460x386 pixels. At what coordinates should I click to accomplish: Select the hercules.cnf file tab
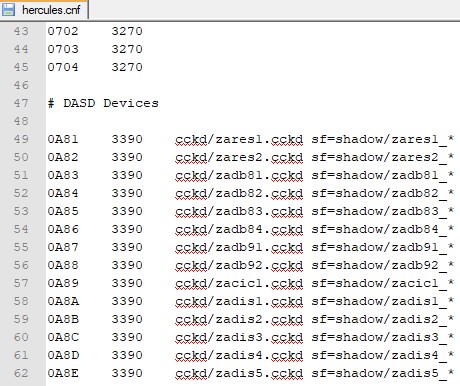click(44, 10)
